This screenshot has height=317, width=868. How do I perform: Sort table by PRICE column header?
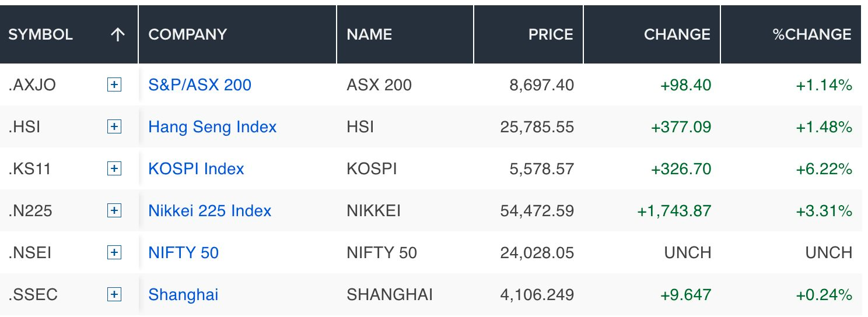coord(551,35)
